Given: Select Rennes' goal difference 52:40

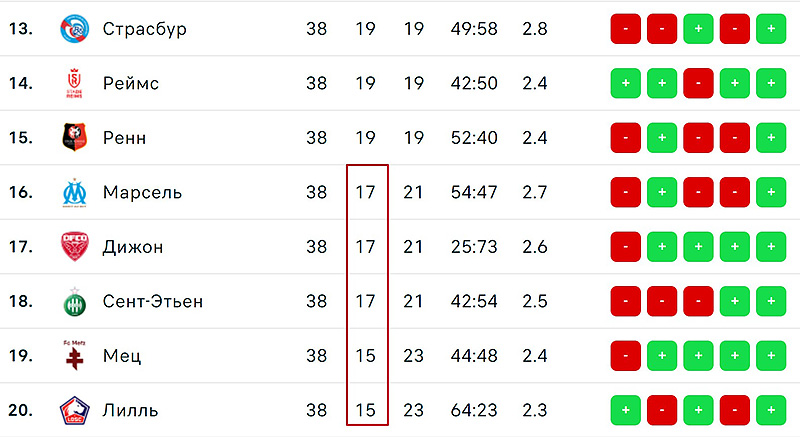Looking at the screenshot, I should pos(474,138).
